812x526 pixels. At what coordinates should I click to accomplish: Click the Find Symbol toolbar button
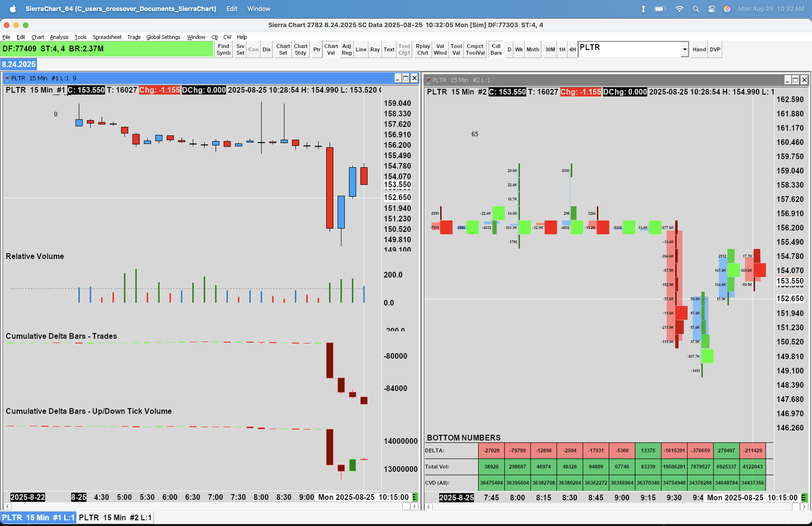tap(223, 49)
